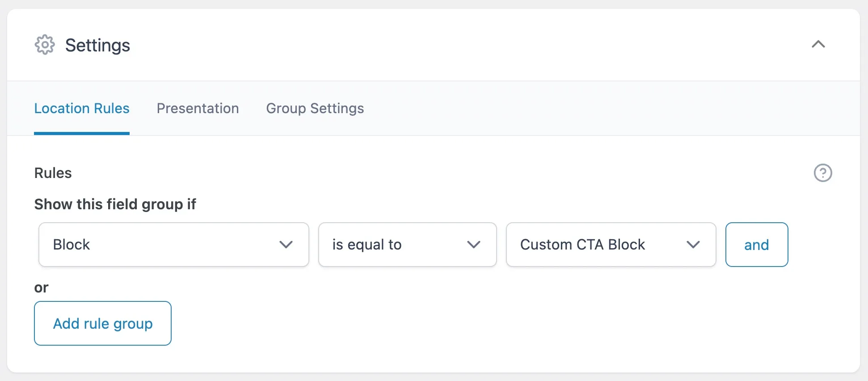Screen dimensions: 868x381
Task: Open the "is equal to" operator dropdown
Action: pos(407,245)
